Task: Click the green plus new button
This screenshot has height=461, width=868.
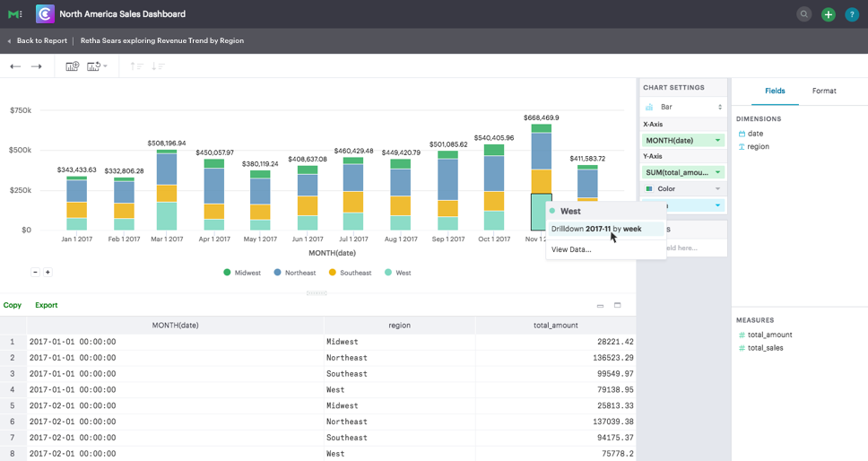Action: click(x=829, y=14)
